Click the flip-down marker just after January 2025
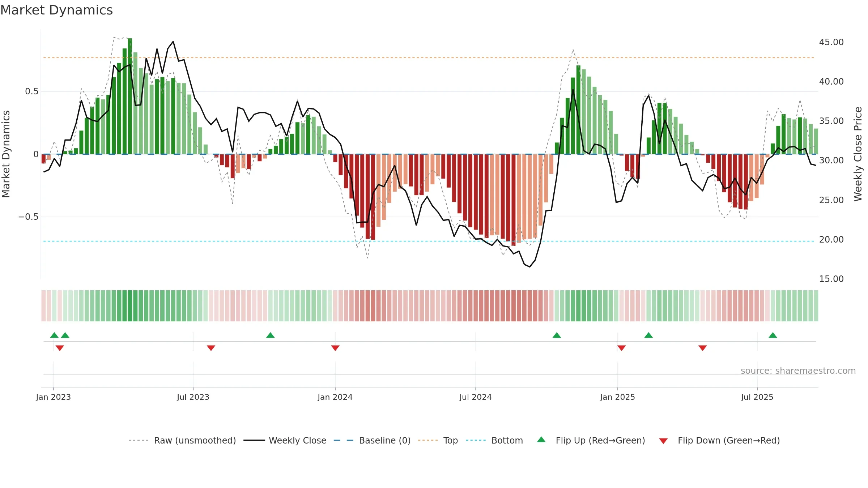This screenshot has height=488, width=868. (x=622, y=348)
